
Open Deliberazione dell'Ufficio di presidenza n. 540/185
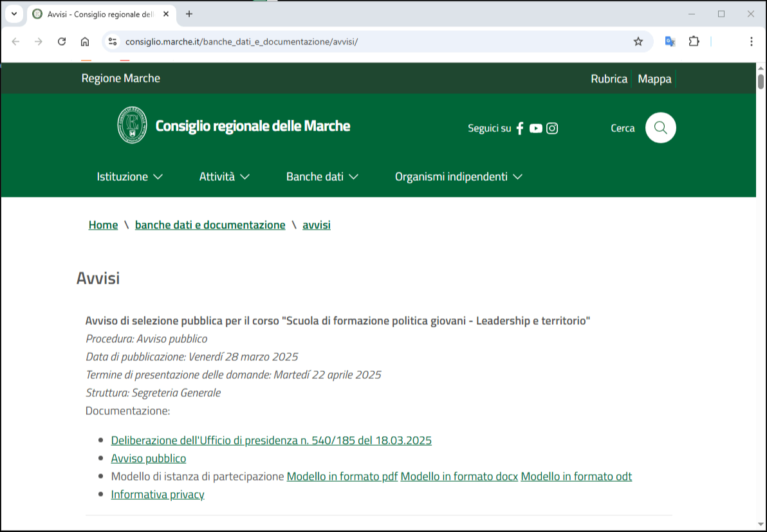pyautogui.click(x=272, y=441)
